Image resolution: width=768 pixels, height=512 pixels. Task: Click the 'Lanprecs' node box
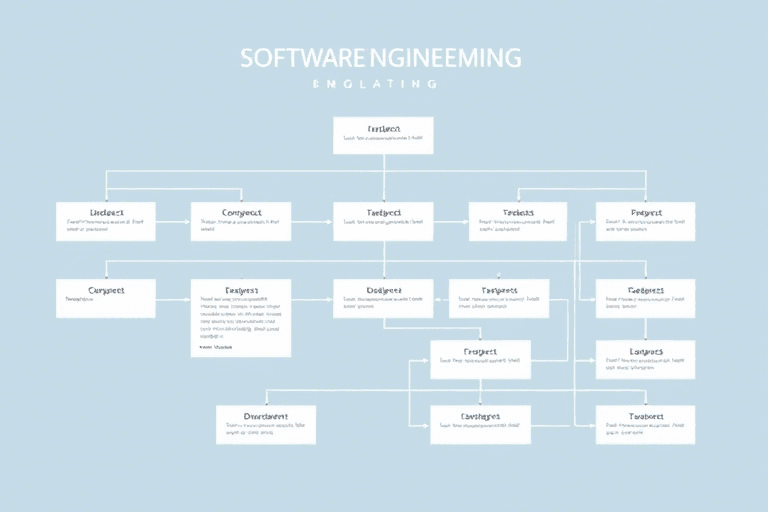645,359
